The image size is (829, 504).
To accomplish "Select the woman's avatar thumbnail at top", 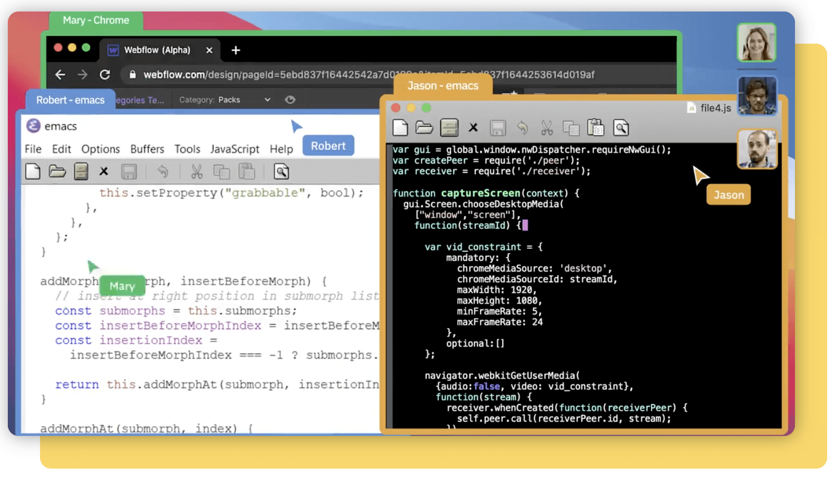I will coord(756,43).
